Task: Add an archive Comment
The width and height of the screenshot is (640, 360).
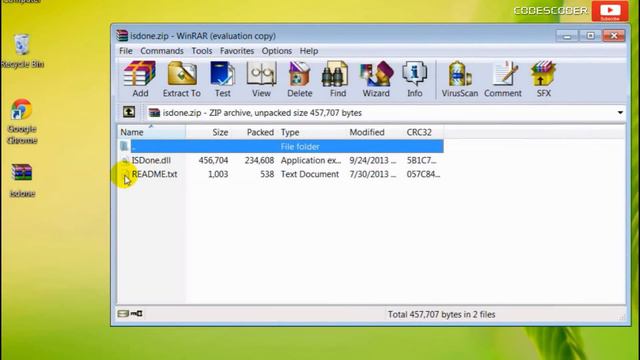Action: point(503,79)
